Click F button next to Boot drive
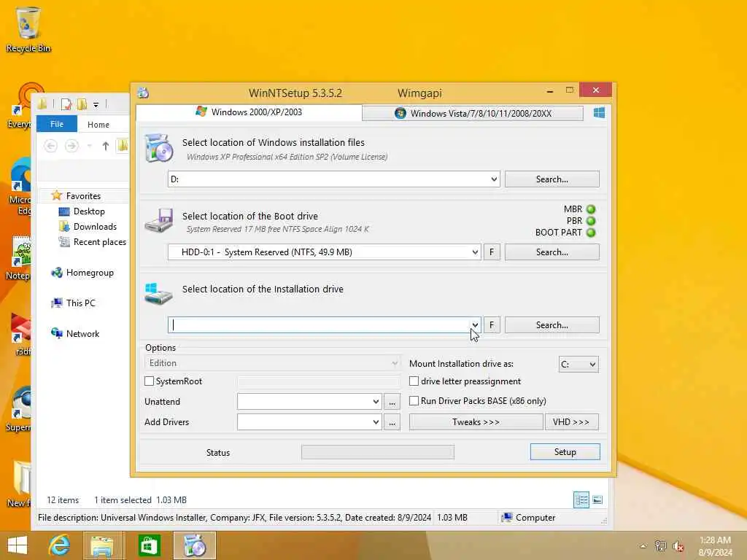747x560 pixels. click(492, 252)
